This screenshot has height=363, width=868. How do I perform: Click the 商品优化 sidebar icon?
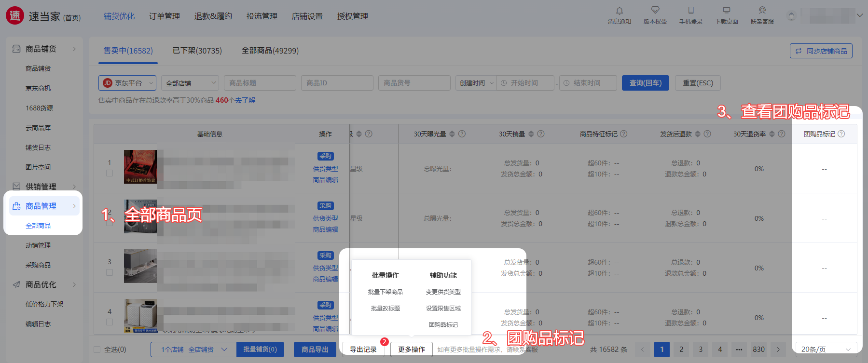16,285
